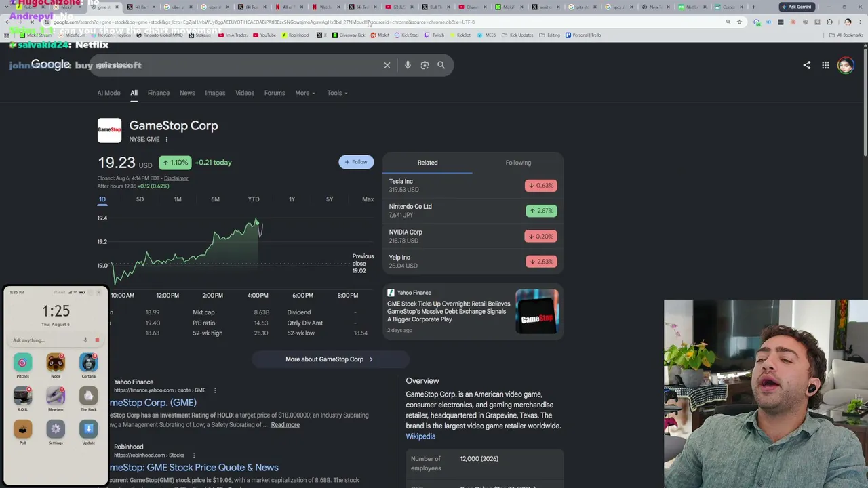
Task: Select the Finance search tab
Action: pos(159,93)
